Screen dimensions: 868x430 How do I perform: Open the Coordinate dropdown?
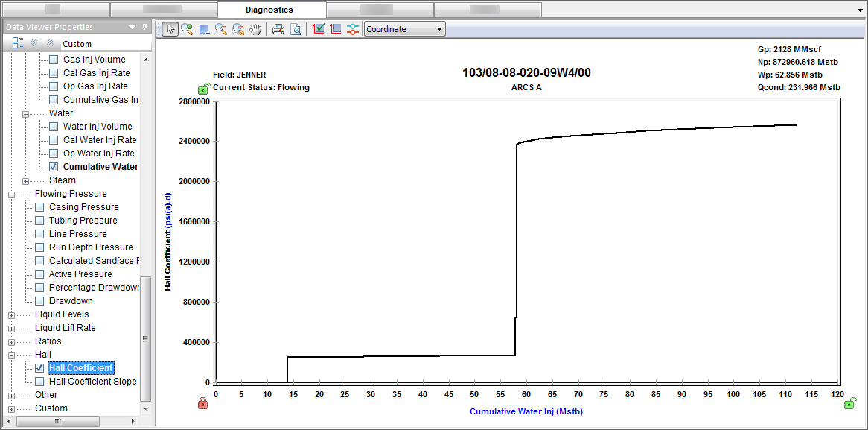pos(405,29)
